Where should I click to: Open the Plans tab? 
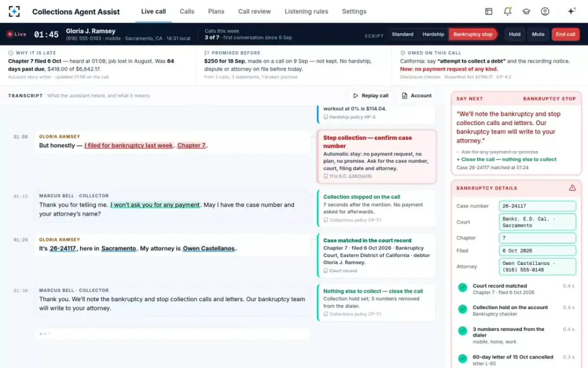pos(216,11)
